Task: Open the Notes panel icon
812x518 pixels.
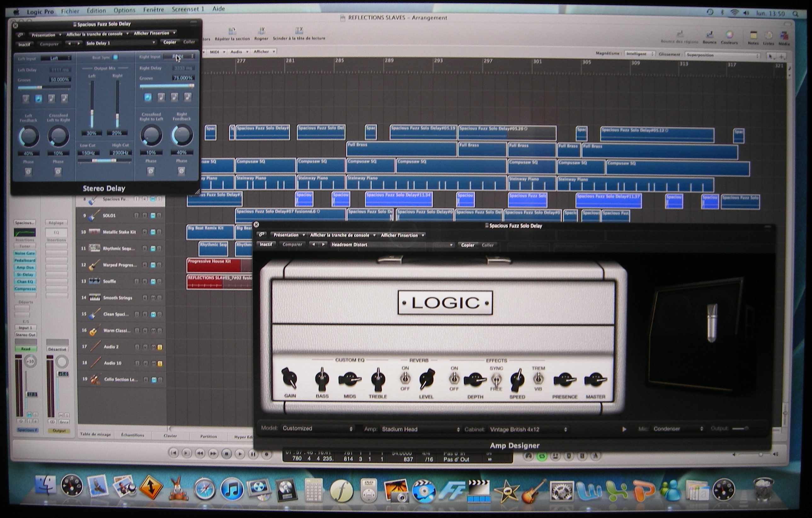Action: pos(753,36)
